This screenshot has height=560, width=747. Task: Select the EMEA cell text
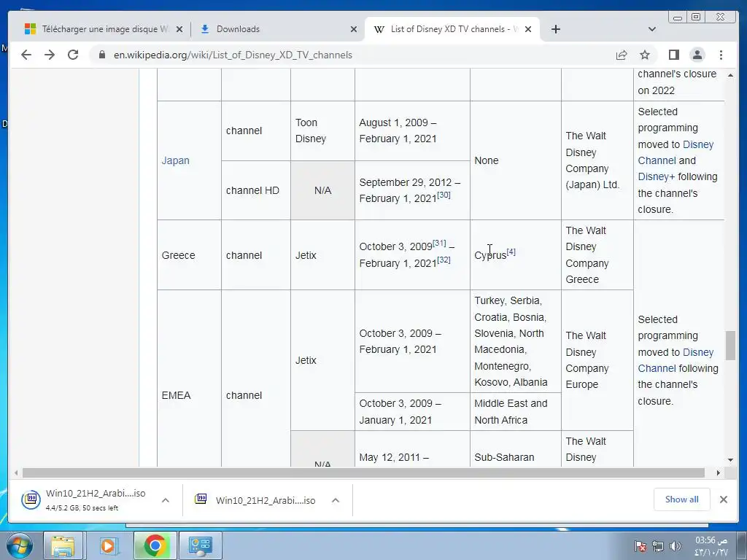[176, 395]
